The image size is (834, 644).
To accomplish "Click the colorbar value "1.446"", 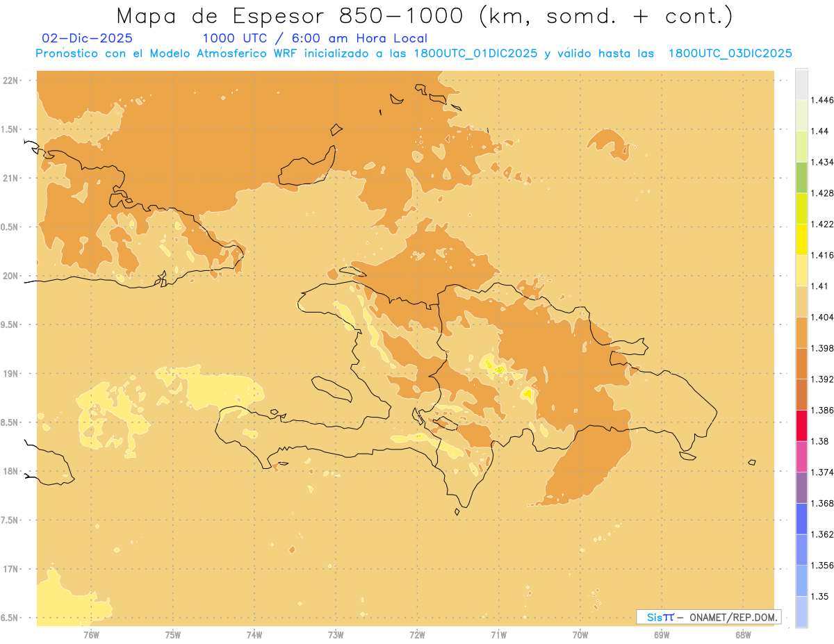I will (x=822, y=100).
